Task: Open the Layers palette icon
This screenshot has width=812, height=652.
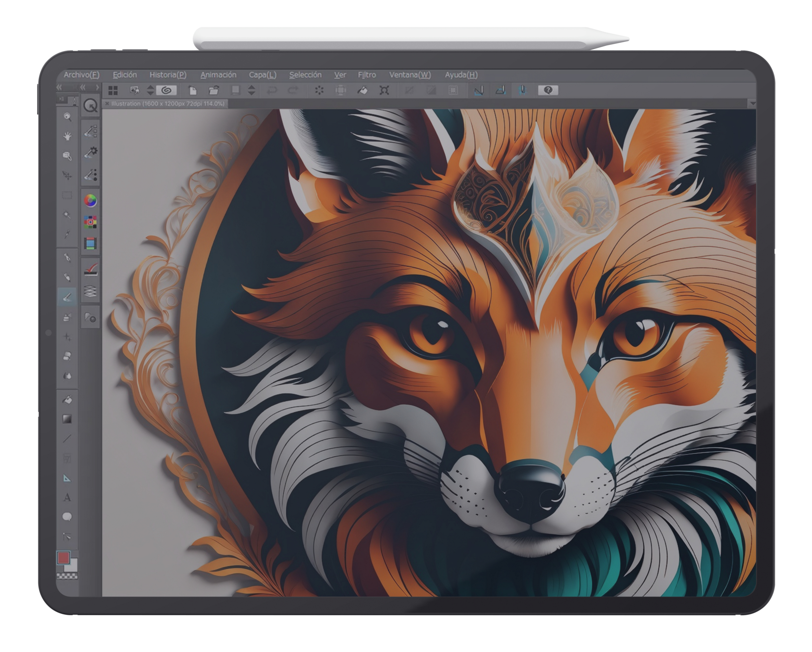Action: [x=90, y=291]
